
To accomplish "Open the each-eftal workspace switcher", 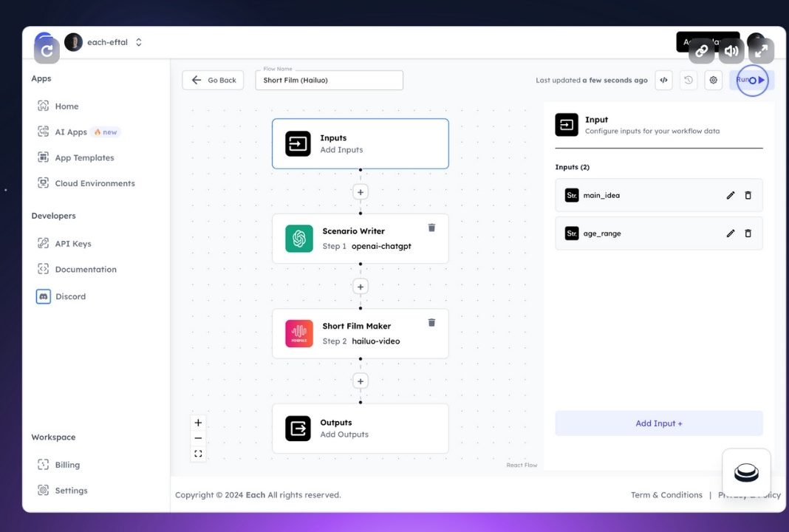I will click(138, 42).
